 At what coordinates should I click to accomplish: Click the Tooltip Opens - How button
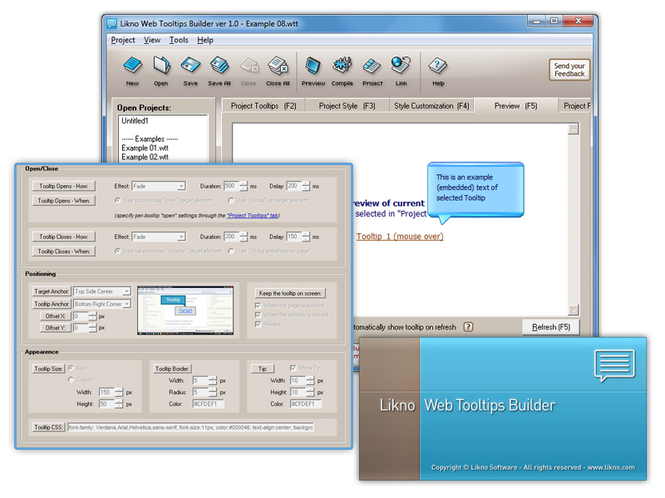[64, 186]
